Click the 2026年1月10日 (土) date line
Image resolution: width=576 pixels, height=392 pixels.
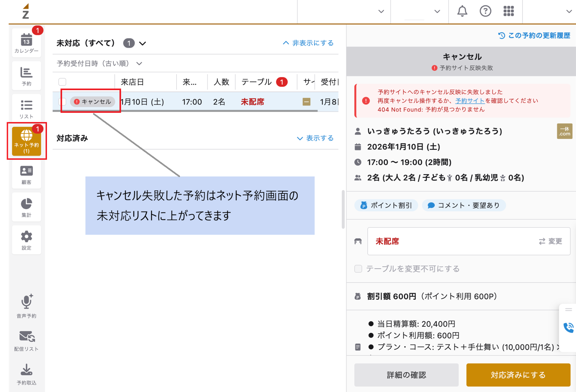(x=404, y=147)
